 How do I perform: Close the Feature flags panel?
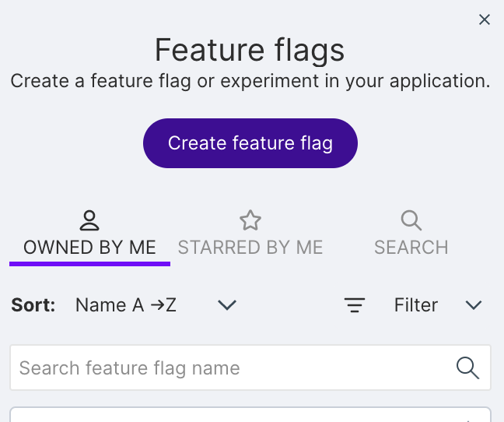(484, 19)
